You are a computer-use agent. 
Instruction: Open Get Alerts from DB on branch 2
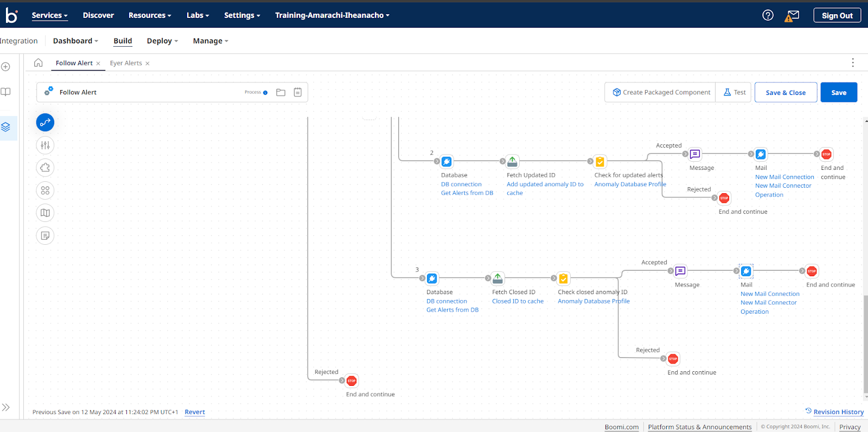(x=467, y=193)
